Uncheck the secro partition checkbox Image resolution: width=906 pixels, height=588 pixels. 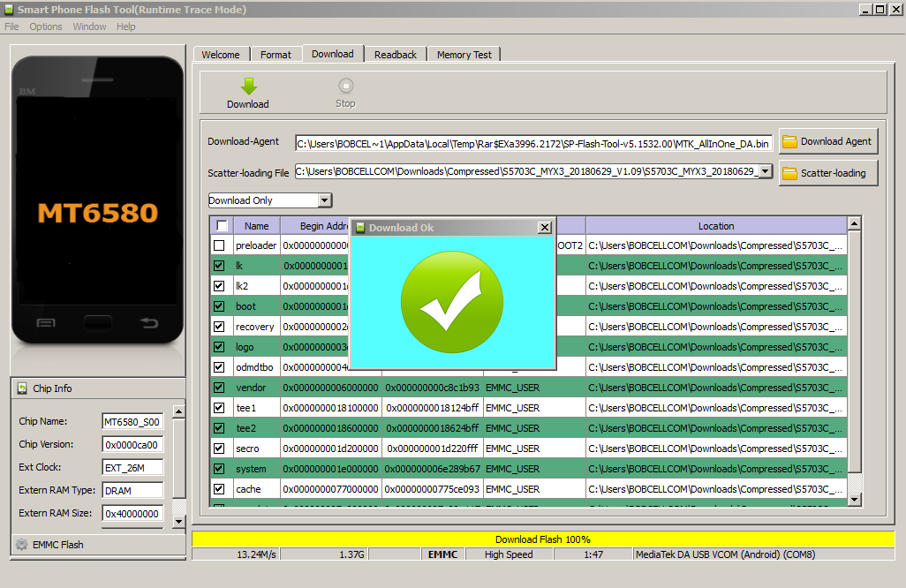pyautogui.click(x=219, y=449)
